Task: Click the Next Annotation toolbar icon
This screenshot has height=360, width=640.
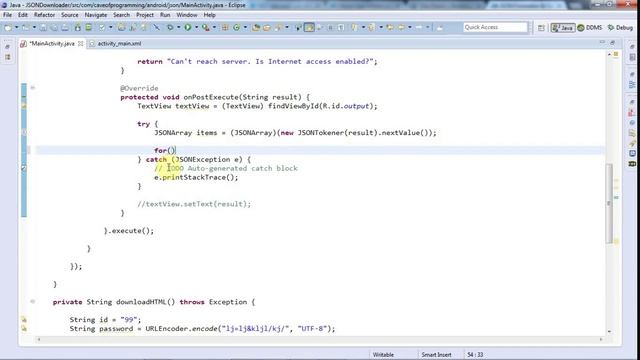Action: tap(354, 27)
